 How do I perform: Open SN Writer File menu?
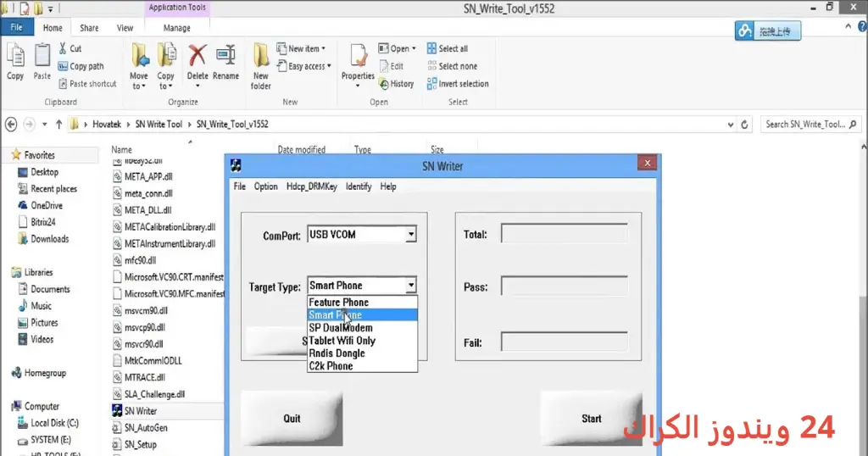coord(239,186)
